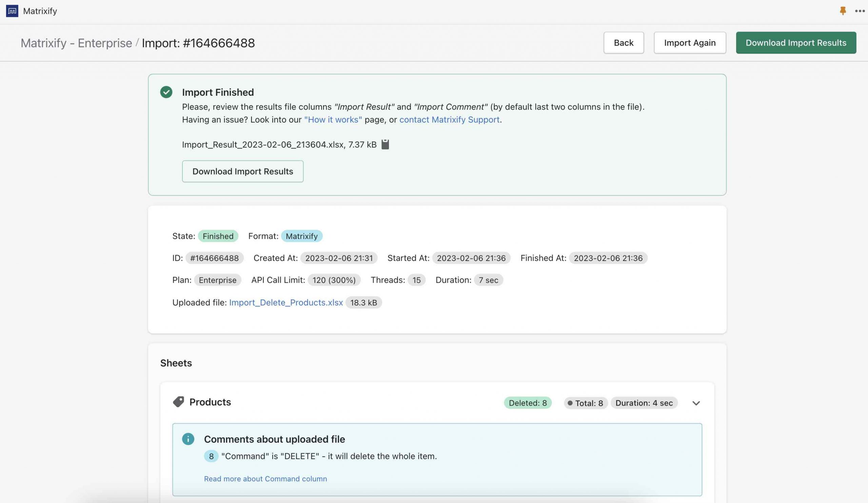Click the Import Again button
The width and height of the screenshot is (868, 503).
[x=690, y=43]
